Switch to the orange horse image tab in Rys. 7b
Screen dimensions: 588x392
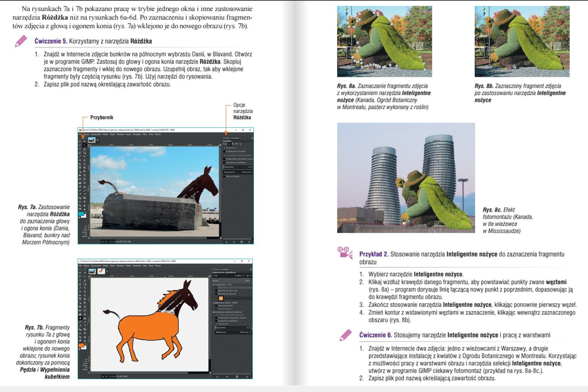(x=101, y=271)
